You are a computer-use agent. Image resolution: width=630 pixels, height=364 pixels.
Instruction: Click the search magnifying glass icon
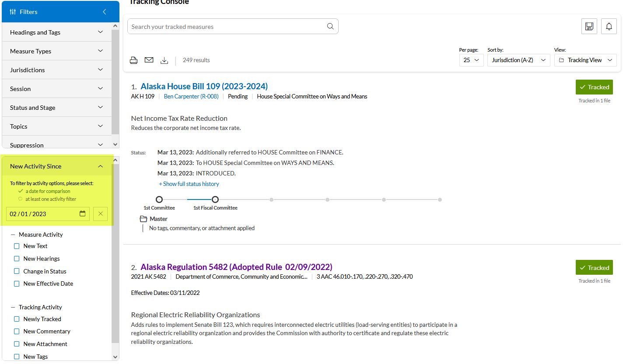(x=330, y=27)
